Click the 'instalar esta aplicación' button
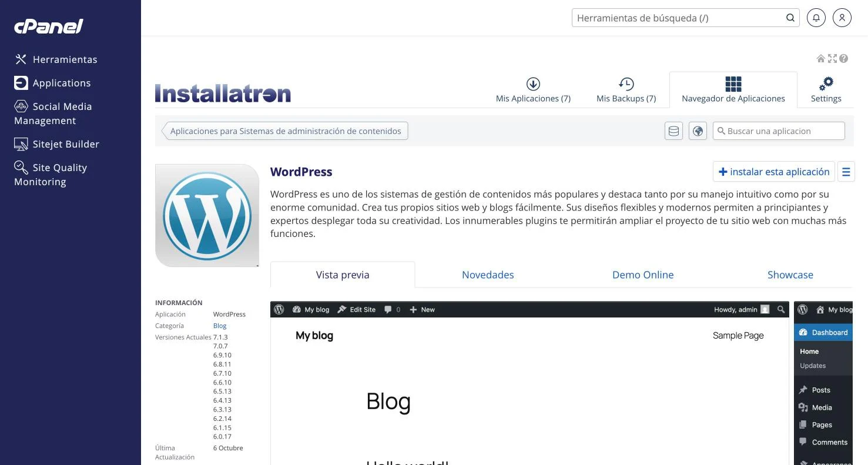Viewport: 868px width, 465px height. point(774,172)
